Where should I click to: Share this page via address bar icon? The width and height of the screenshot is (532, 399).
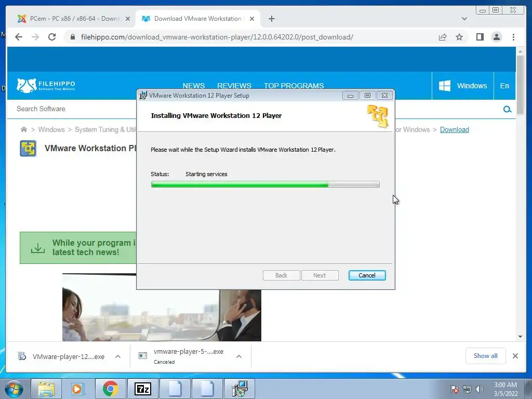coord(443,37)
